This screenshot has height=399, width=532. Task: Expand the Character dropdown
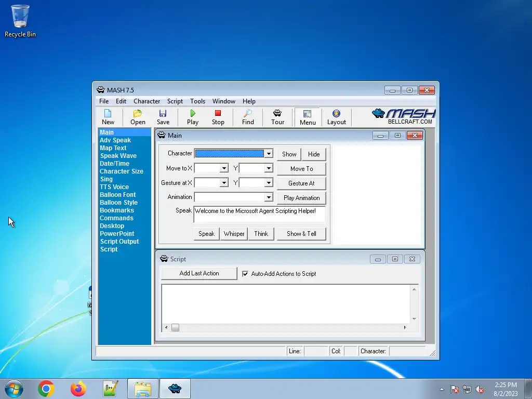tap(269, 153)
